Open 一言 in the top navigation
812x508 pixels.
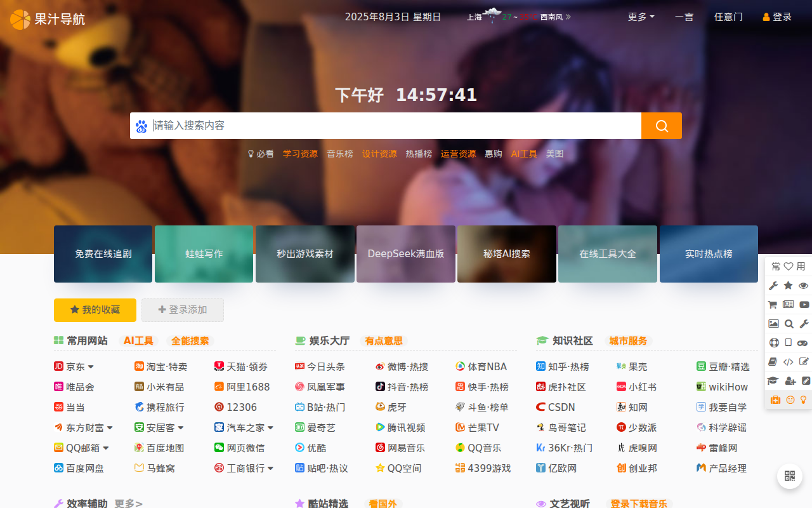(x=684, y=17)
